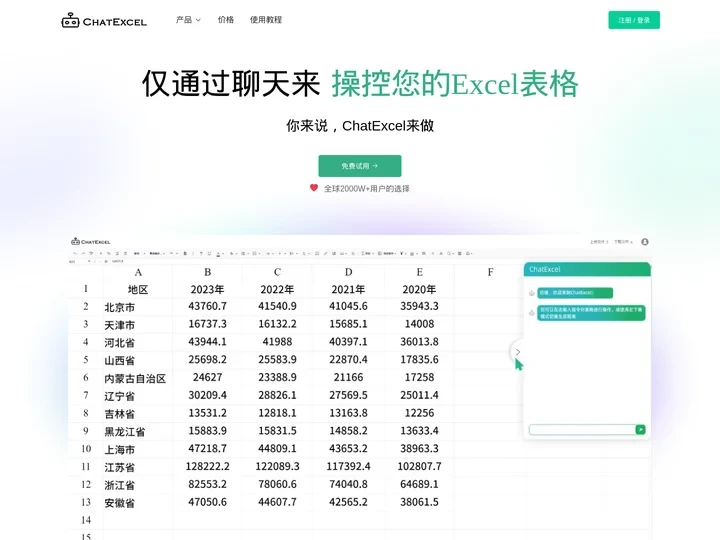Click the 全球2000W+用户的选择 text
The width and height of the screenshot is (720, 540).
[x=366, y=188]
